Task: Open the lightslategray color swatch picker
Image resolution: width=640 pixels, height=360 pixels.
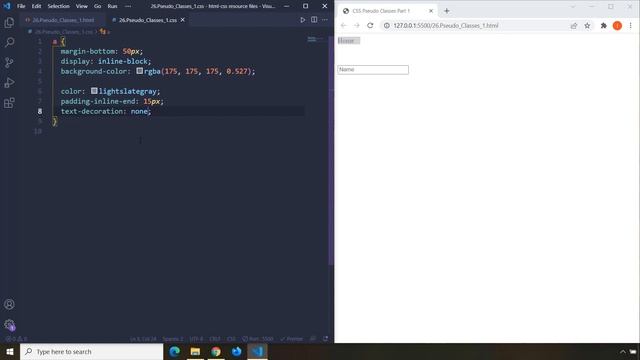Action: pos(94,91)
